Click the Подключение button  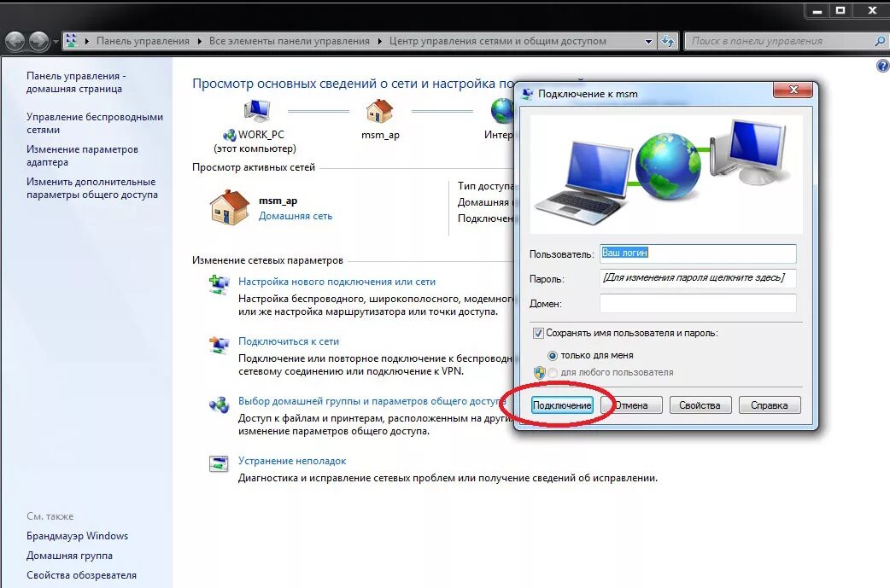[x=562, y=405]
